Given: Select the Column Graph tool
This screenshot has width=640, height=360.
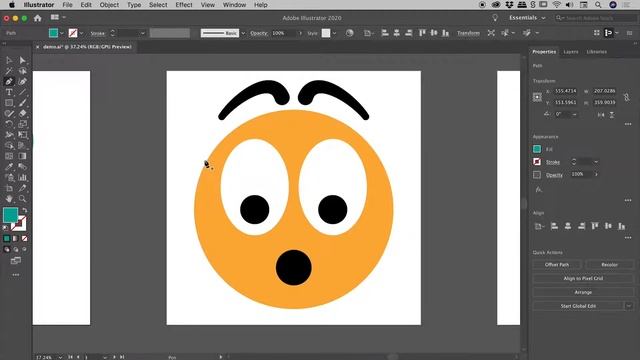Looking at the screenshot, I should pyautogui.click(x=22, y=177).
